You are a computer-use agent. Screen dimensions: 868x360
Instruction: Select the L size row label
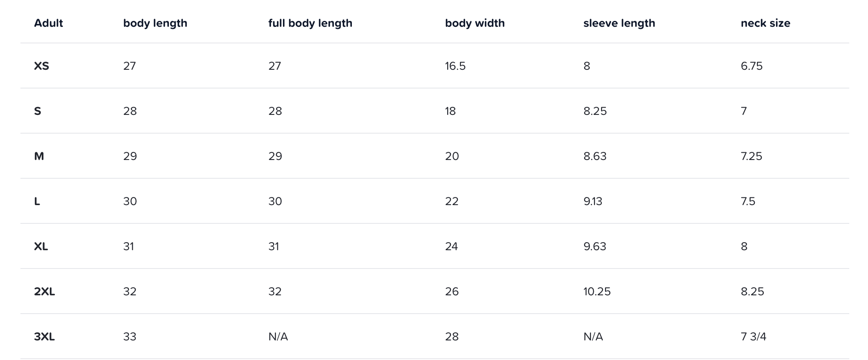37,201
